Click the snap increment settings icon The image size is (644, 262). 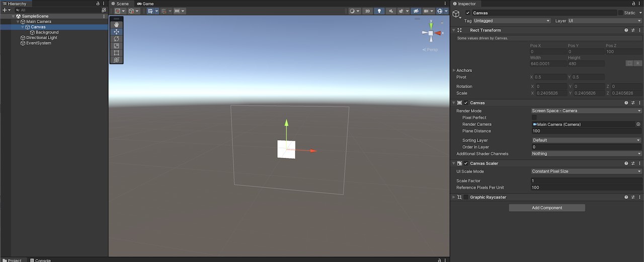[164, 11]
